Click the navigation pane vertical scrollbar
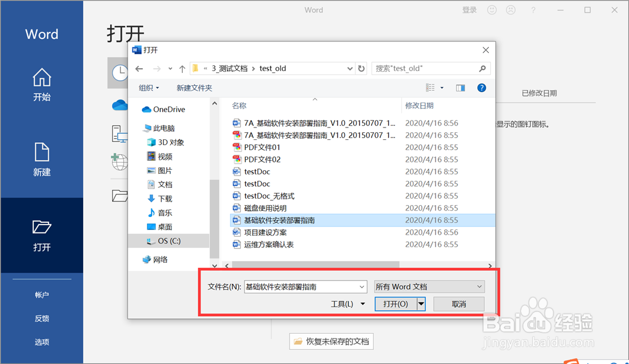Viewport: 629px width, 364px height. point(215,219)
